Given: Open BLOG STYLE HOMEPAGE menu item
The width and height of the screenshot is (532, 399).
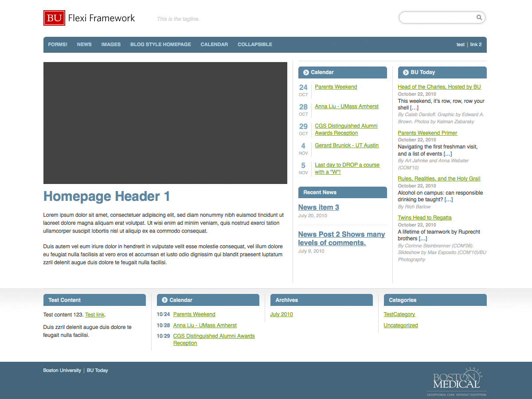Looking at the screenshot, I should tap(160, 44).
